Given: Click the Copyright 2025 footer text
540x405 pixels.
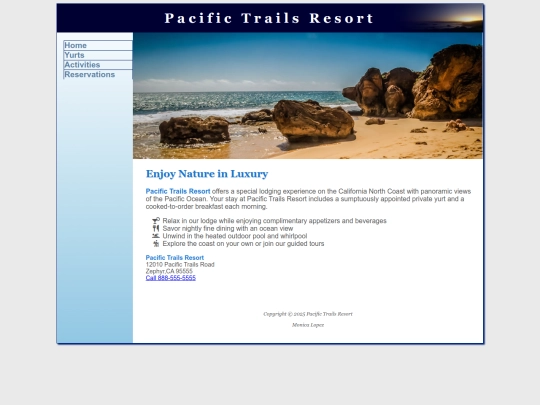Looking at the screenshot, I should pyautogui.click(x=308, y=314).
